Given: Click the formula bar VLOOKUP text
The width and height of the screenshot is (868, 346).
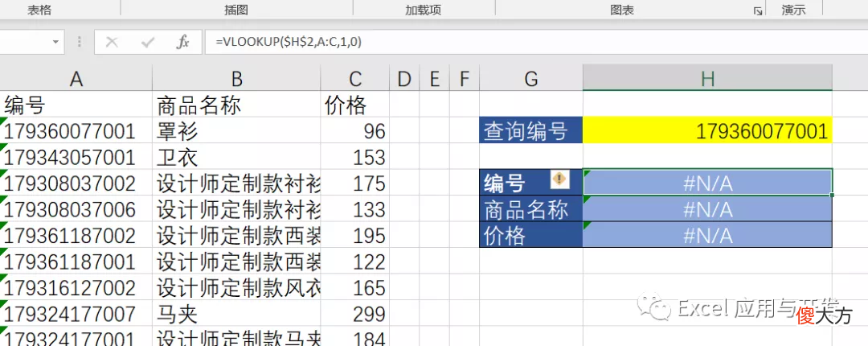Looking at the screenshot, I should click(289, 42).
